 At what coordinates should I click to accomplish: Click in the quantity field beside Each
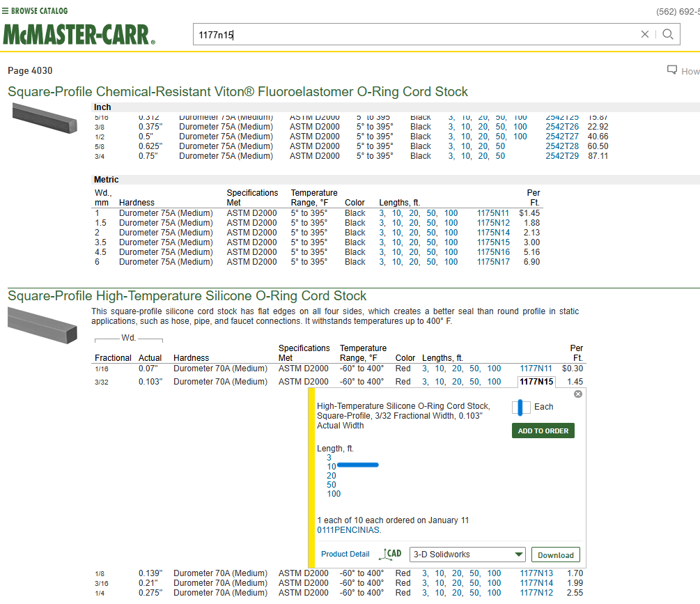click(x=520, y=408)
